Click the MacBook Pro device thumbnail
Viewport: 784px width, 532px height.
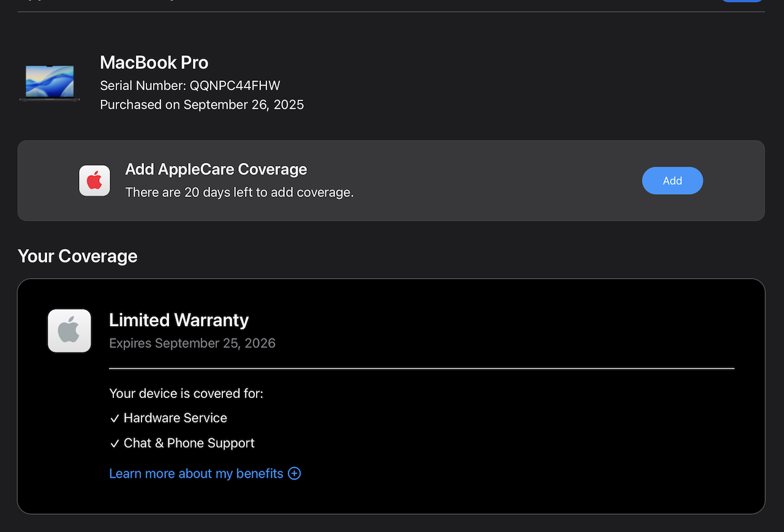click(x=50, y=82)
